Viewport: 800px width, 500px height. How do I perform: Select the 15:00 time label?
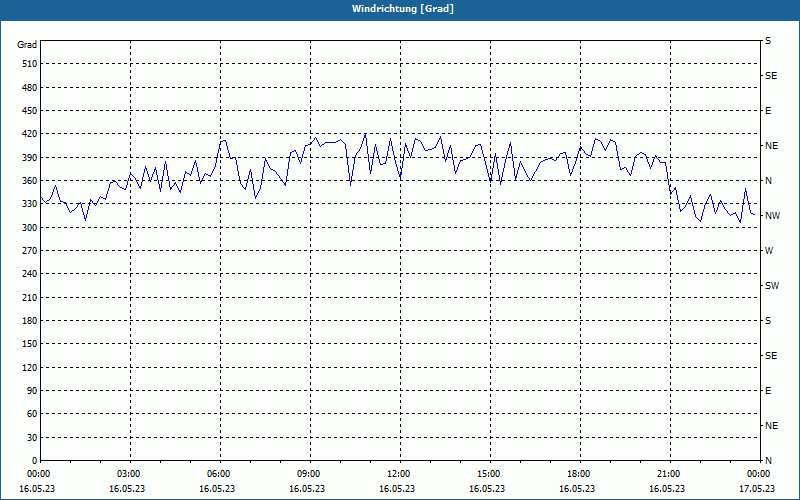[490, 474]
